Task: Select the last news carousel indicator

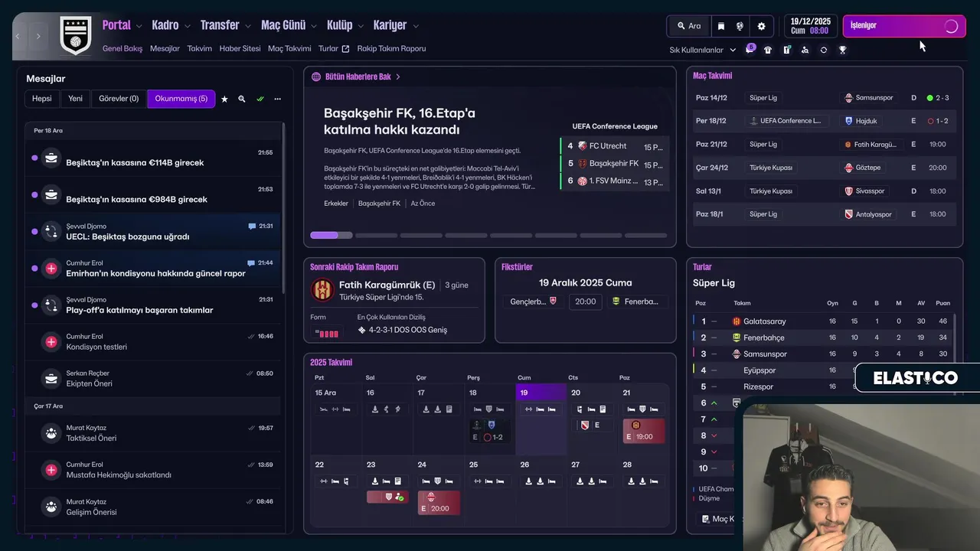Action: click(x=645, y=235)
